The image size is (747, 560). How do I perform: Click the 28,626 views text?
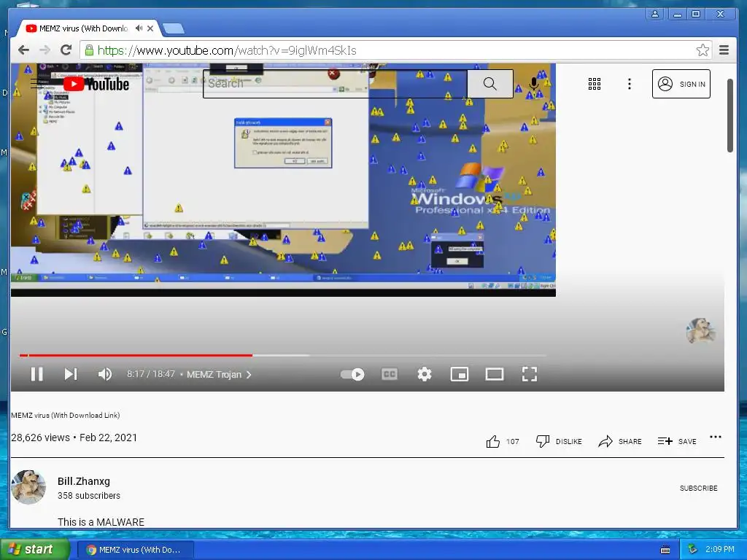[41, 437]
